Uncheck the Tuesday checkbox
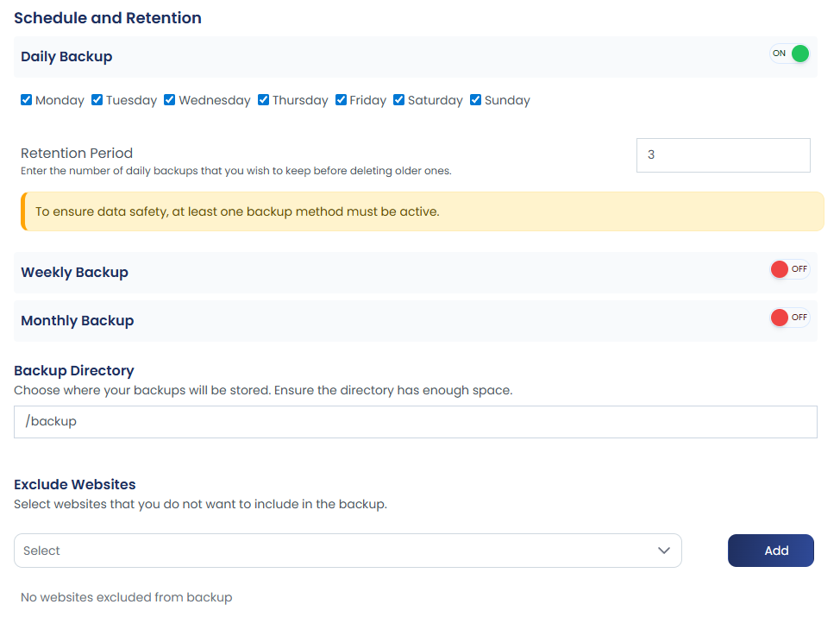 click(x=97, y=100)
